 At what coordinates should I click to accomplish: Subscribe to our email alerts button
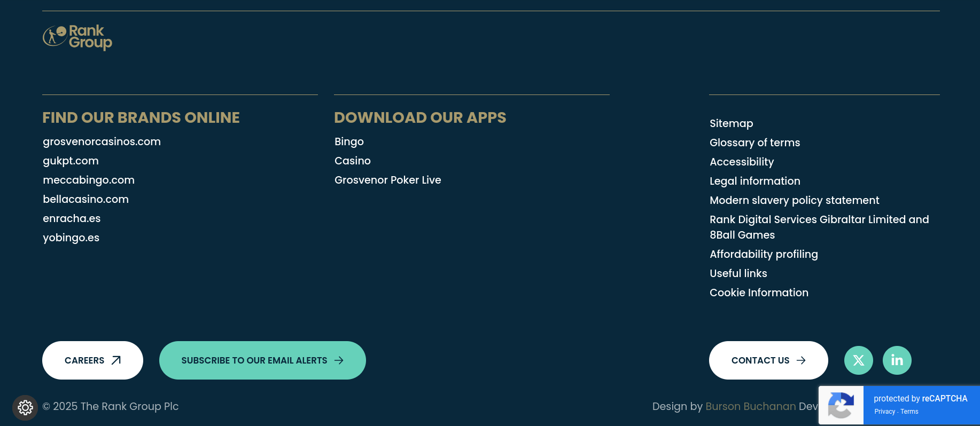(262, 360)
